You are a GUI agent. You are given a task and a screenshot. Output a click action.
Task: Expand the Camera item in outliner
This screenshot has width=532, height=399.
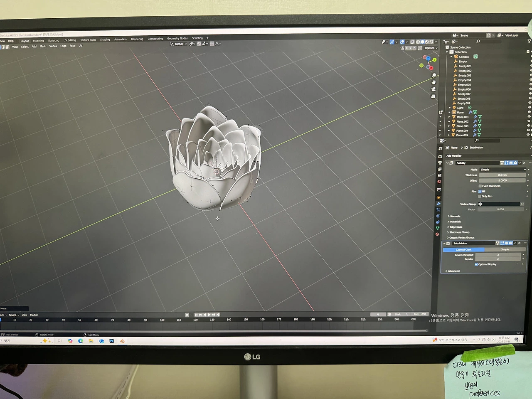tap(451, 57)
